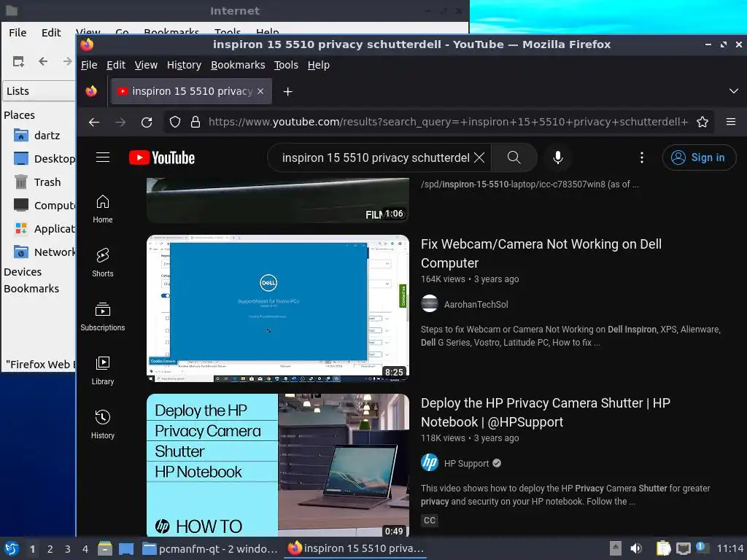The width and height of the screenshot is (747, 560).
Task: Click the YouTube search magnifier button
Action: [514, 157]
